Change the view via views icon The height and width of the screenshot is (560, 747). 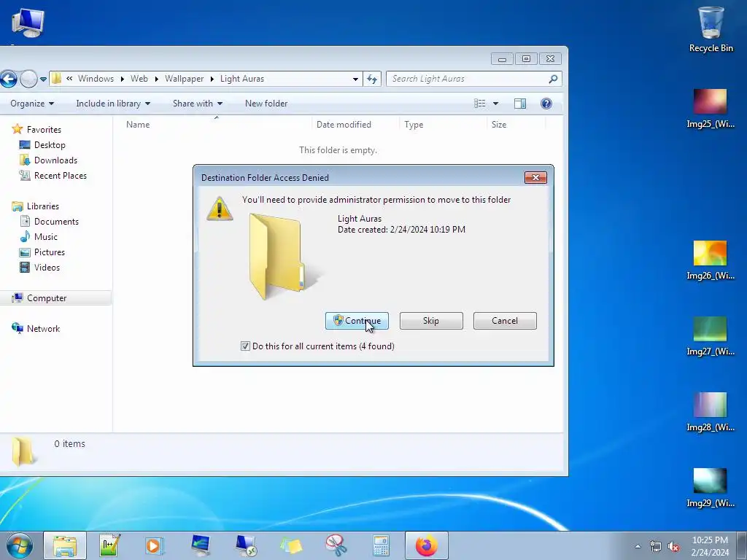coord(480,104)
